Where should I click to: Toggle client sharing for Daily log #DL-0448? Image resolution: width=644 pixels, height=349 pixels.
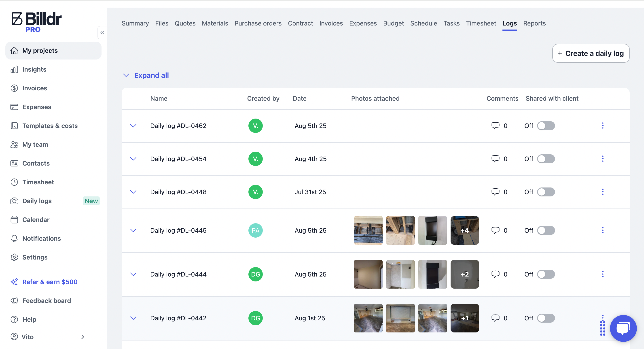[x=546, y=192]
